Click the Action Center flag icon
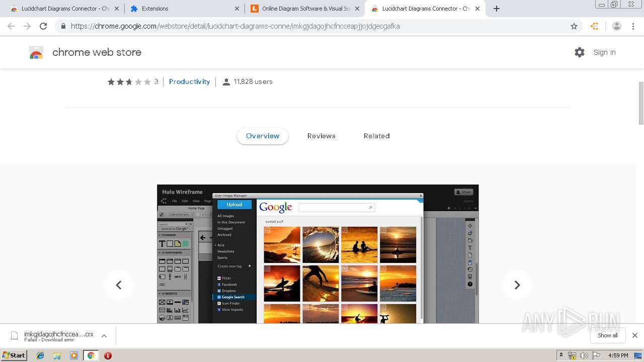 coord(596,355)
